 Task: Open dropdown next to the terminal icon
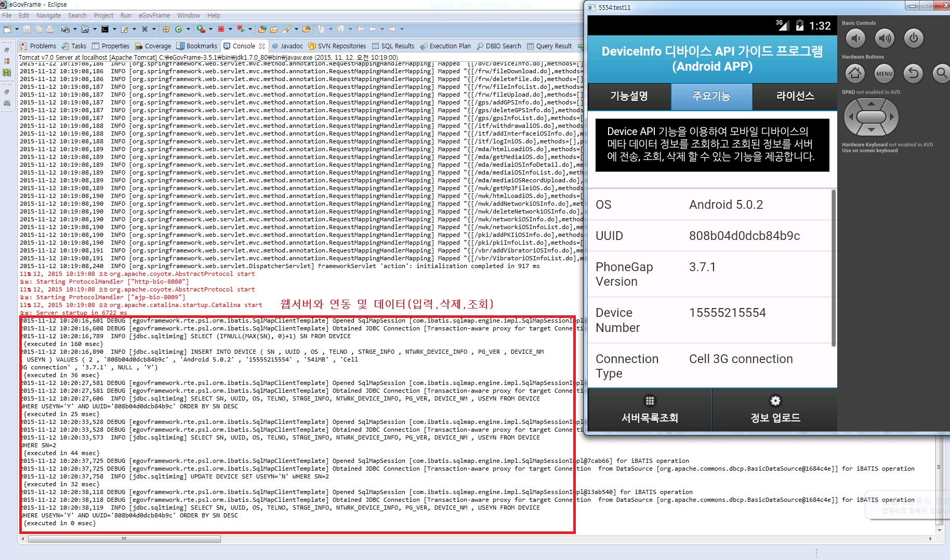(114, 29)
